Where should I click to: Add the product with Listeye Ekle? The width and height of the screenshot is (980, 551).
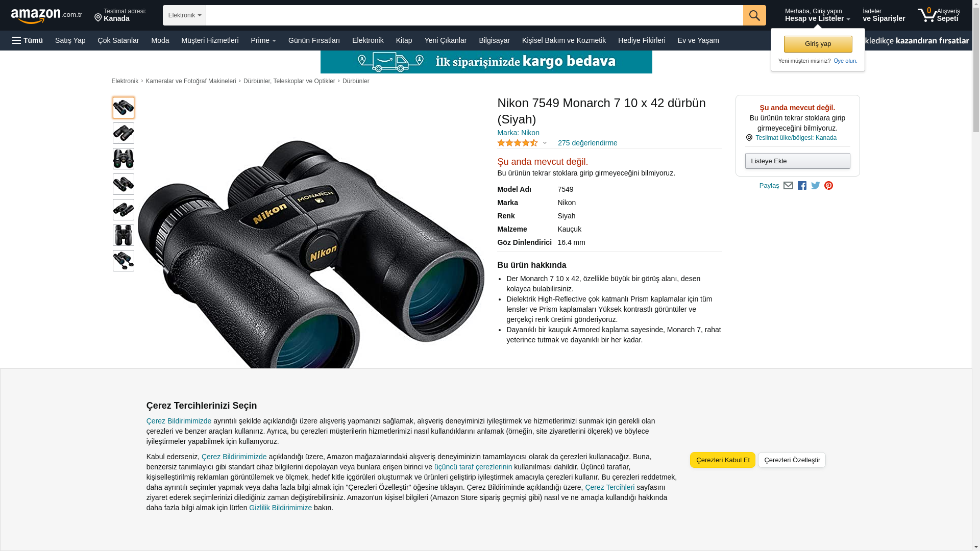797,161
